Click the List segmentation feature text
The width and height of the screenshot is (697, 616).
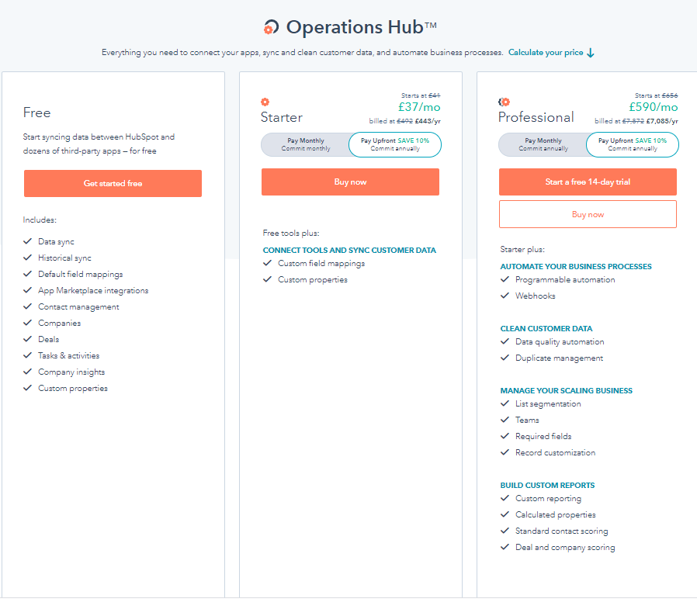548,404
